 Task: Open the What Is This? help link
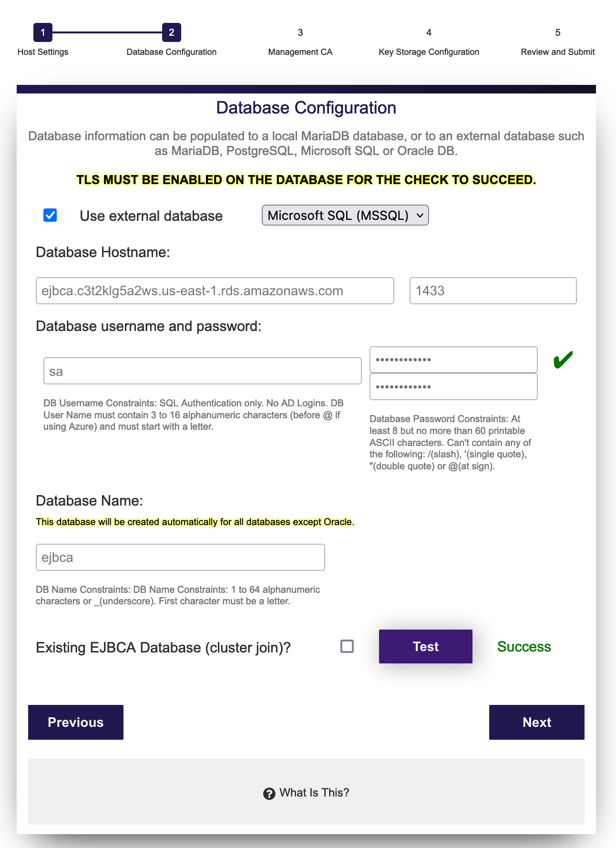314,793
